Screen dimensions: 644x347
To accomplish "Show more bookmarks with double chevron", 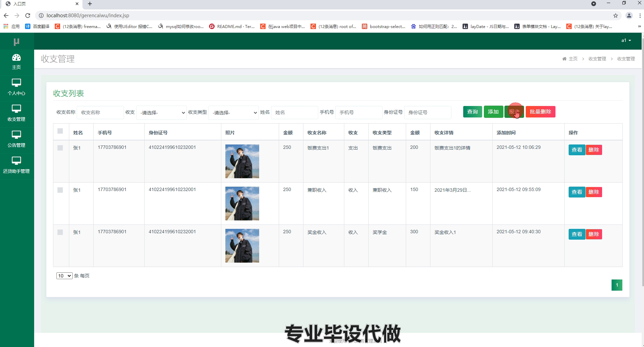I will coord(639,26).
